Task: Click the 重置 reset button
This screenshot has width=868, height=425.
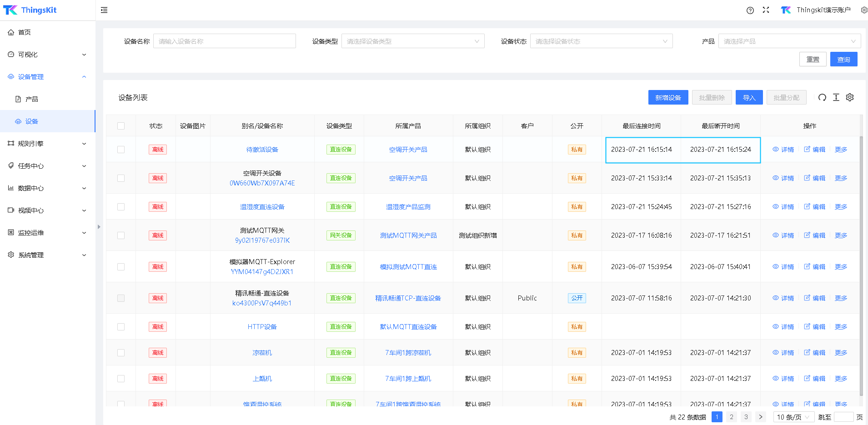Action: 813,59
